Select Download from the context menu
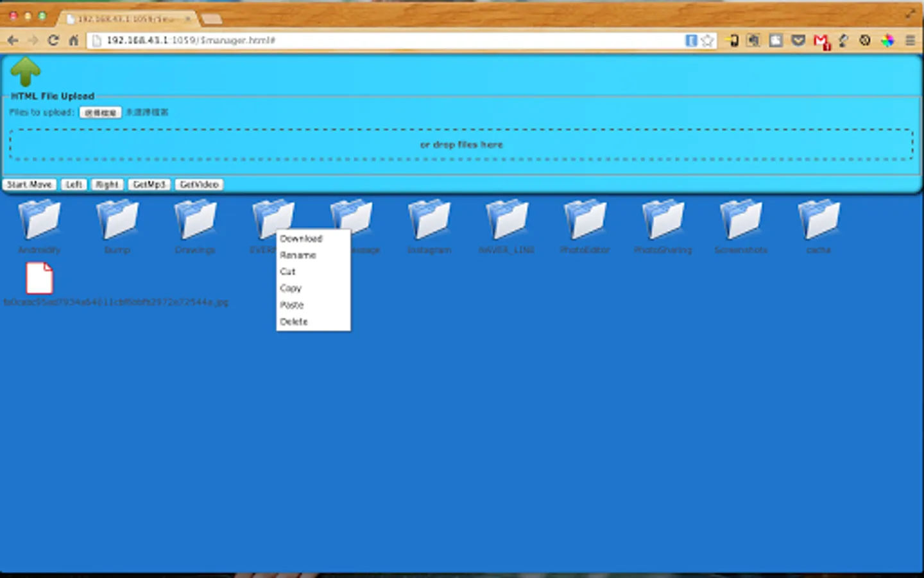This screenshot has height=578, width=924. point(301,238)
